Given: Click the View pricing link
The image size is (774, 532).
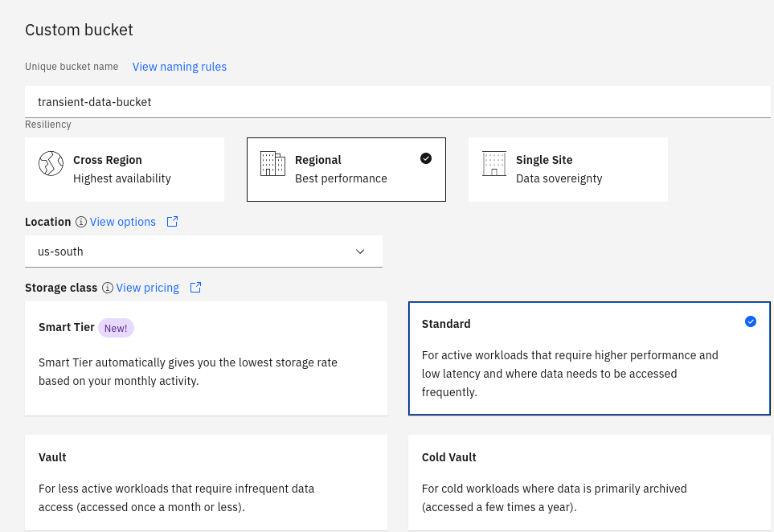Looking at the screenshot, I should (x=147, y=288).
